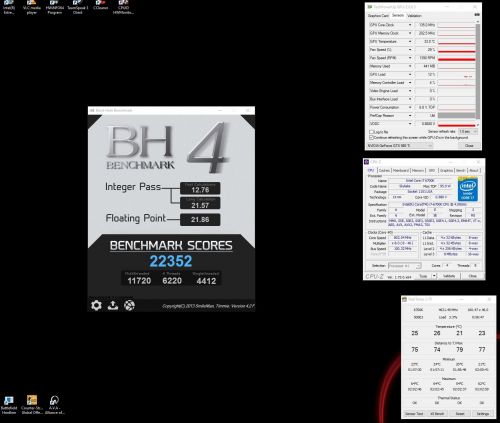Switch to the Caches tab in CPU-Z
The image size is (500, 423).
click(x=384, y=170)
